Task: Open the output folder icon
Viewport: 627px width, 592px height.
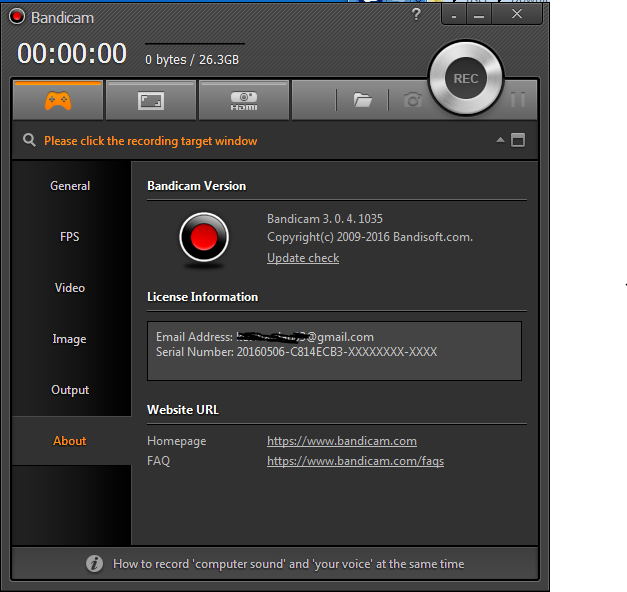Action: (363, 100)
